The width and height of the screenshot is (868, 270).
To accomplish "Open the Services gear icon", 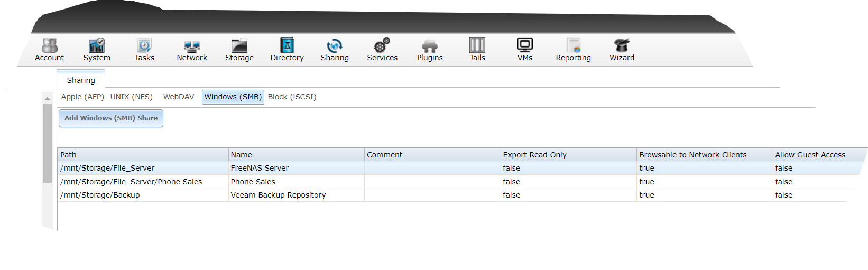I will click(x=382, y=46).
